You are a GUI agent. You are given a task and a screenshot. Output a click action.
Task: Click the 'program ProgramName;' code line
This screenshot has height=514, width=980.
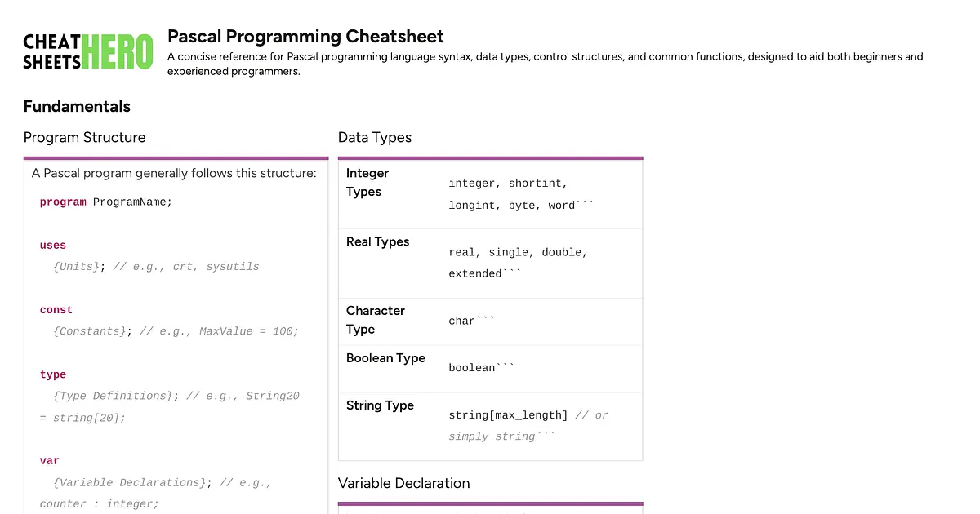click(x=106, y=202)
